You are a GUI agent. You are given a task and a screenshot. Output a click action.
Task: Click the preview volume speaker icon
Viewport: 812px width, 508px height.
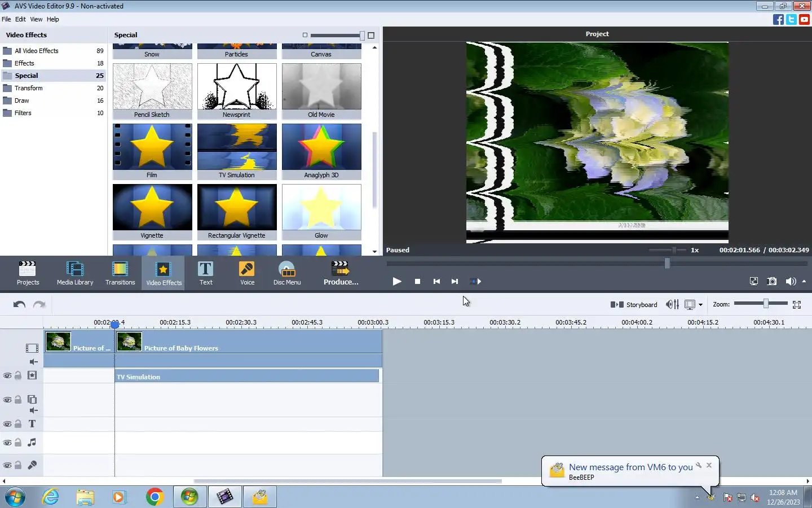tap(791, 281)
